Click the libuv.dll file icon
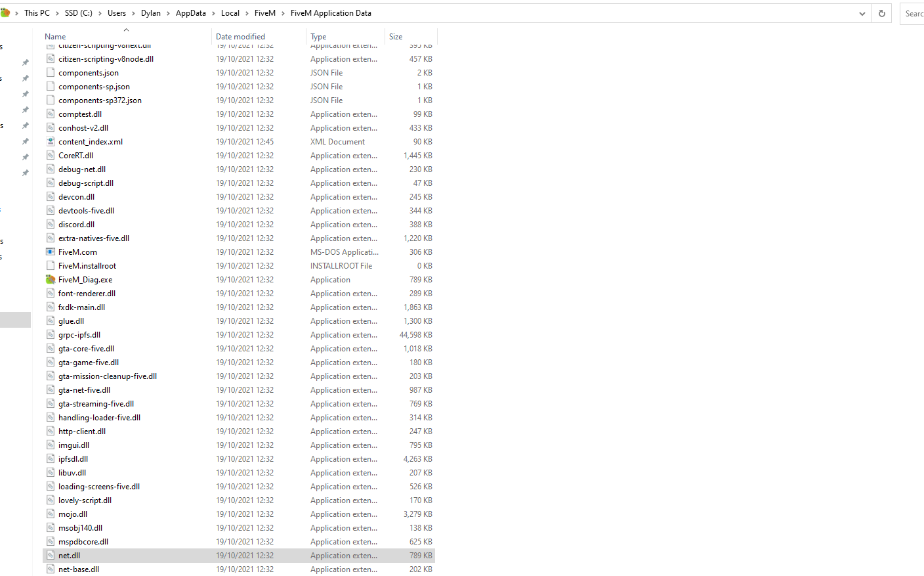924x576 pixels. tap(51, 472)
